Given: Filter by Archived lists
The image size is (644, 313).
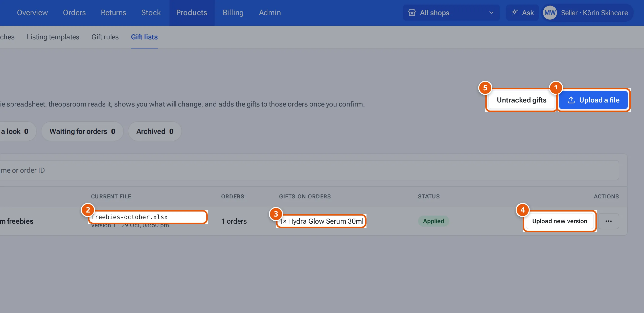Looking at the screenshot, I should pyautogui.click(x=155, y=131).
